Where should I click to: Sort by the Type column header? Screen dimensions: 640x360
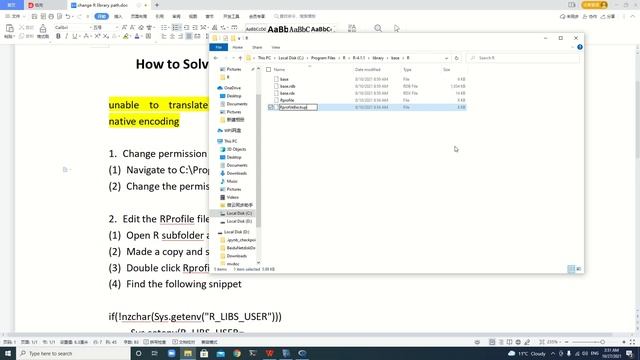(407, 69)
